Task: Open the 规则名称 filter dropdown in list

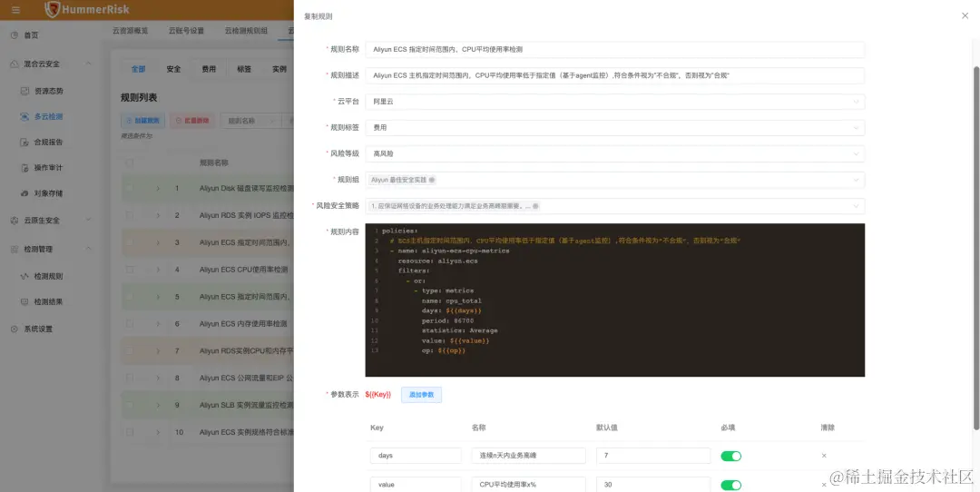Action: (x=251, y=122)
